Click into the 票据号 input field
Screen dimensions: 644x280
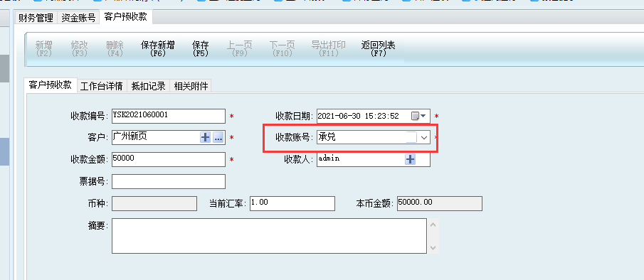[169, 181]
